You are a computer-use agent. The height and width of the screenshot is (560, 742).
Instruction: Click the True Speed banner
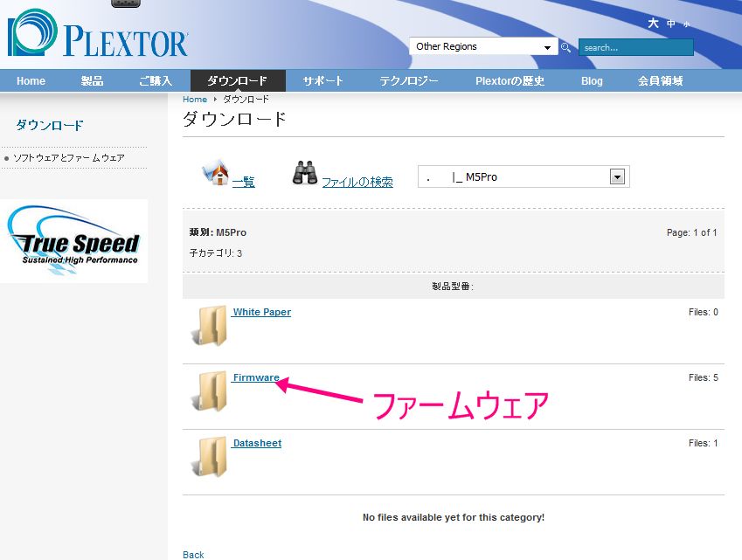pyautogui.click(x=73, y=241)
